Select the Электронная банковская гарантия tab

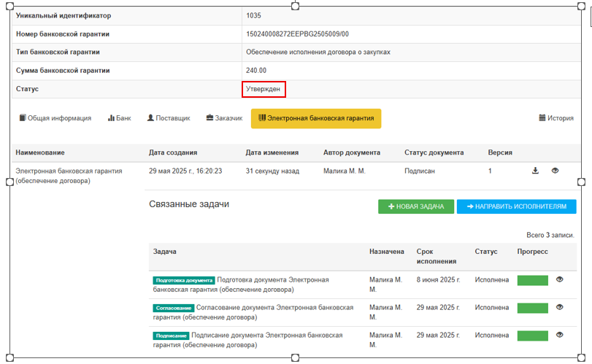316,118
